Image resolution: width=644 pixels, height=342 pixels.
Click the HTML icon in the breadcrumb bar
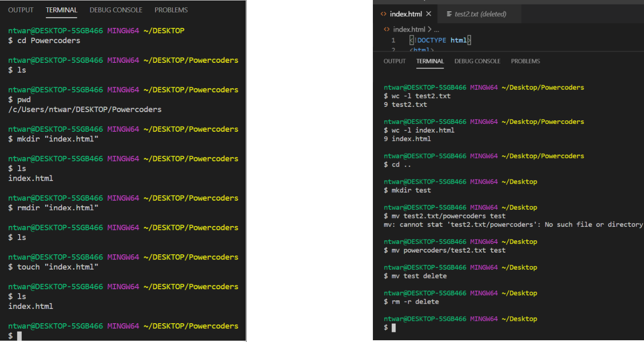[386, 29]
